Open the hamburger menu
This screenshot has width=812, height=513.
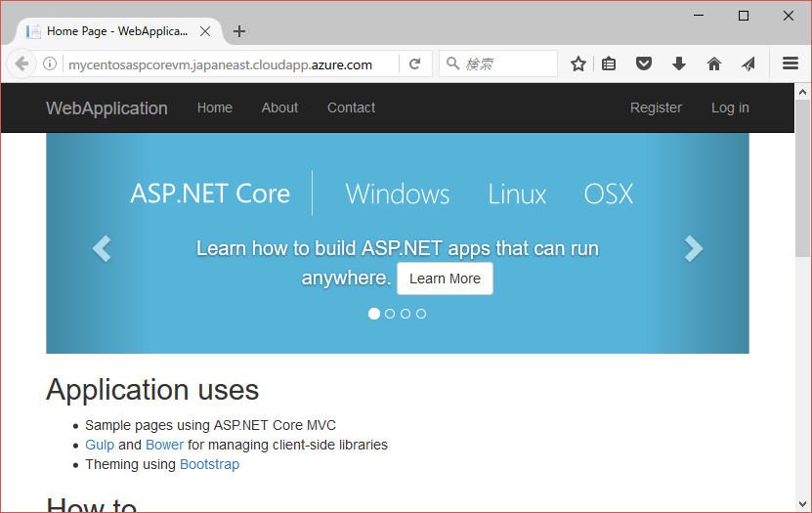point(791,64)
